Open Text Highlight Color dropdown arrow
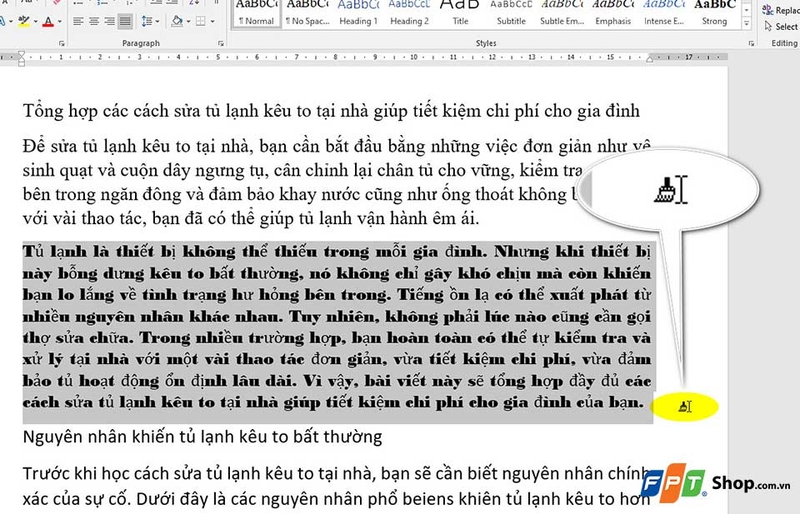 tap(35, 21)
